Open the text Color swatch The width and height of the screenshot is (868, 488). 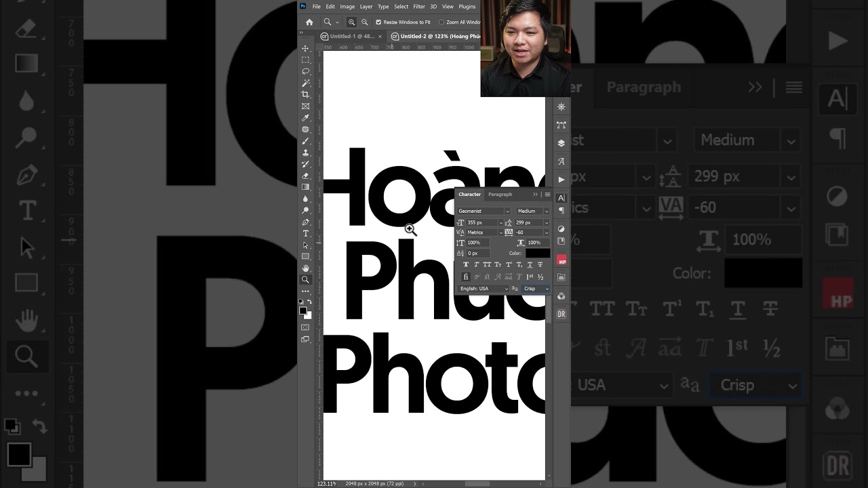pyautogui.click(x=538, y=253)
